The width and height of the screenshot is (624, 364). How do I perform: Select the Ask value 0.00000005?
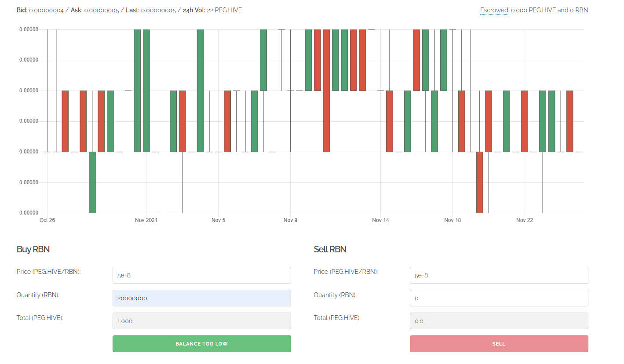point(102,10)
